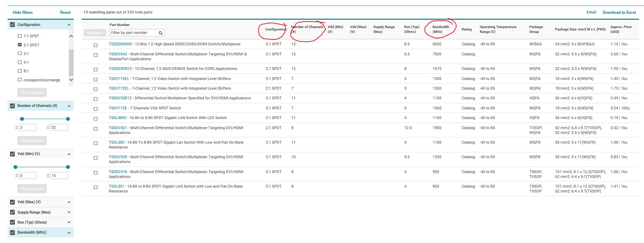Uncheck the 2:1 SPDT configuration option
This screenshot has width=644, height=243.
pos(20,45)
